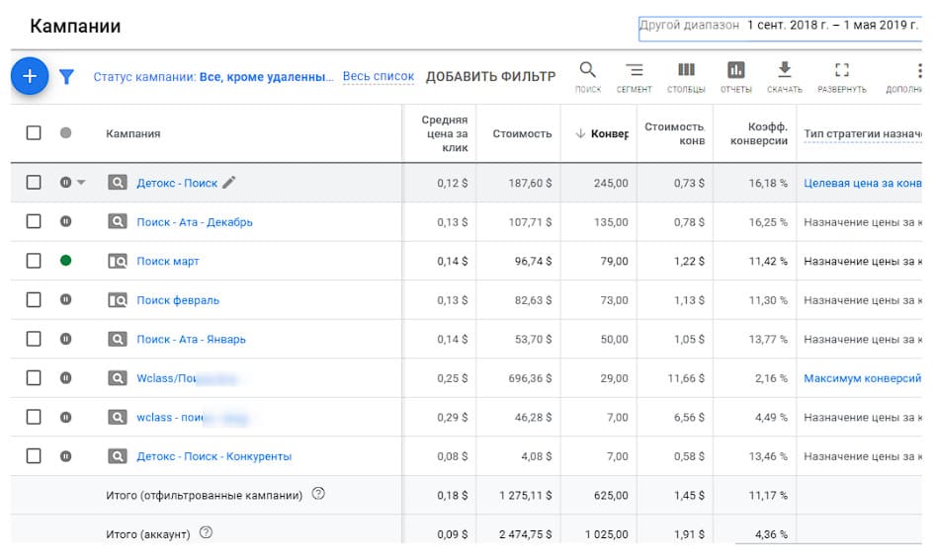Check the box for wclass - пои campaign
Image resolution: width=936 pixels, height=560 pixels.
click(x=34, y=417)
